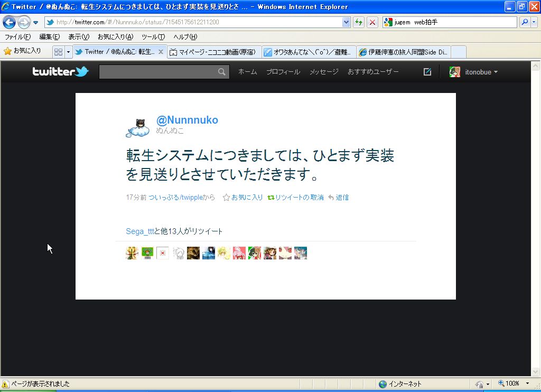541x392 pixels.
Task: Compose new tweet with pencil icon
Action: tap(427, 72)
